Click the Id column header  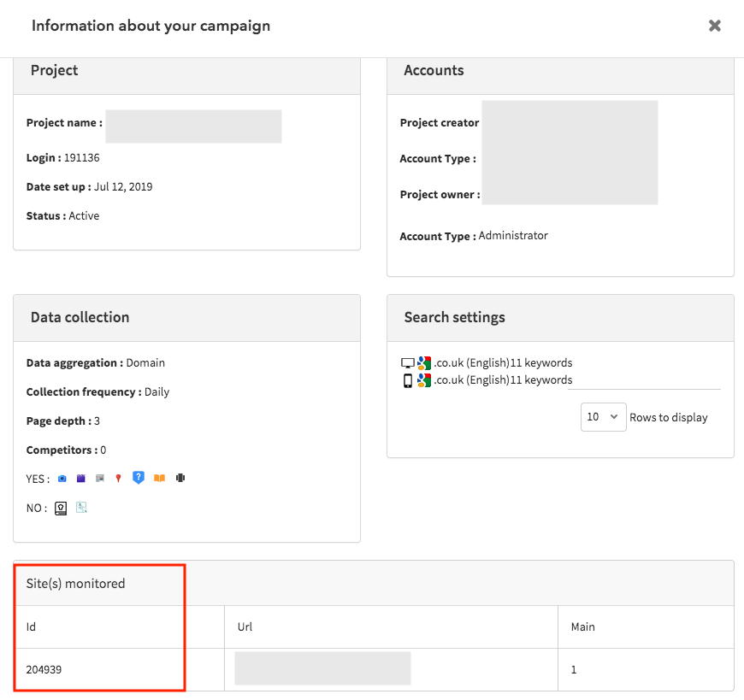31,627
